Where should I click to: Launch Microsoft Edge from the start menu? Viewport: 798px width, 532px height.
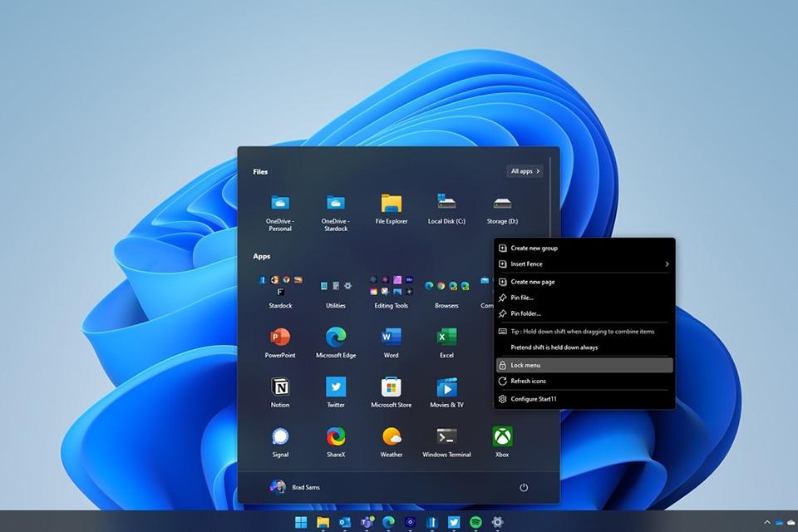point(335,342)
